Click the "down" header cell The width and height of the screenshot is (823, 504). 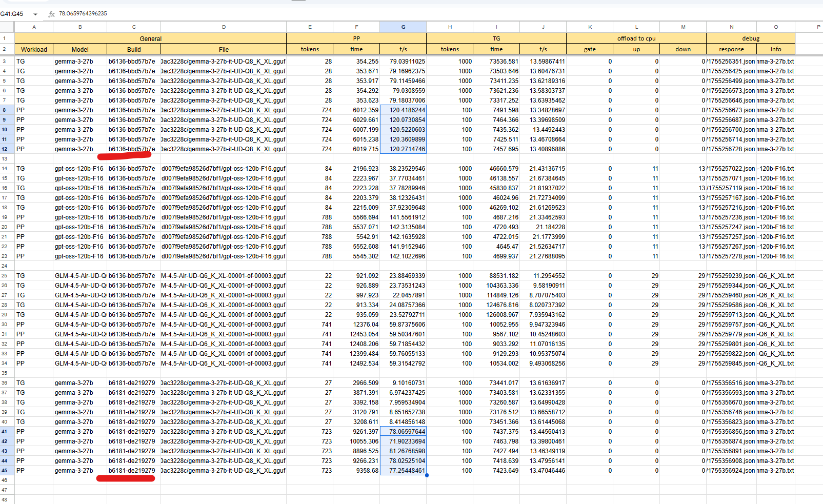[683, 49]
